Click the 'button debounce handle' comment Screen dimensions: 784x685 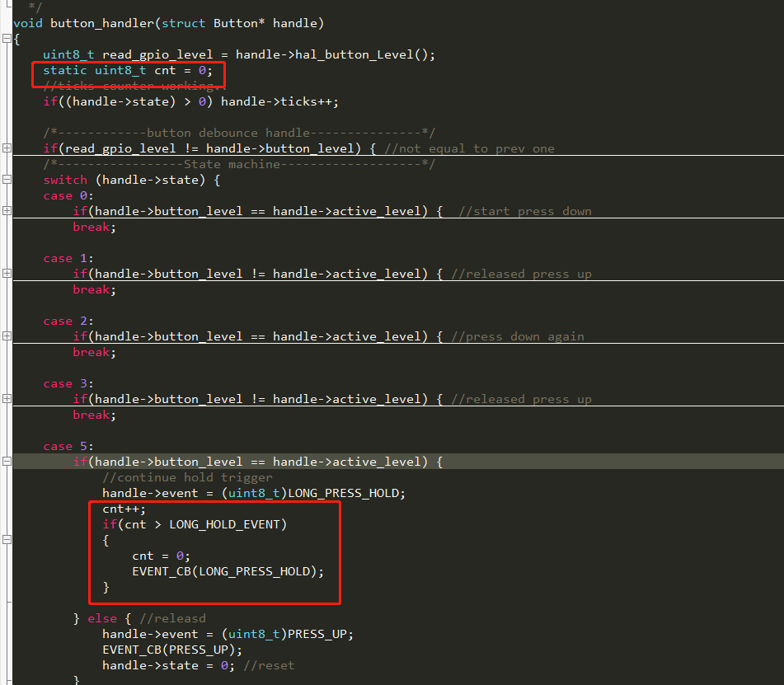tap(239, 133)
